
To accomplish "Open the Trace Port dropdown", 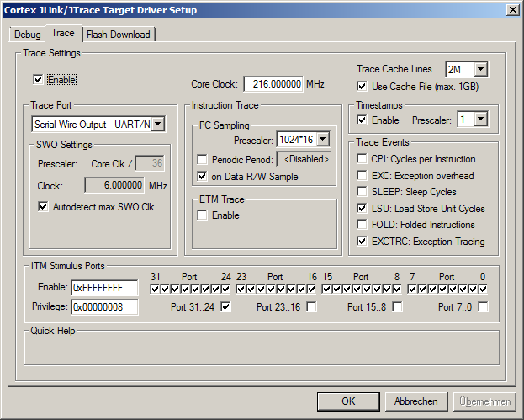I will click(x=158, y=124).
